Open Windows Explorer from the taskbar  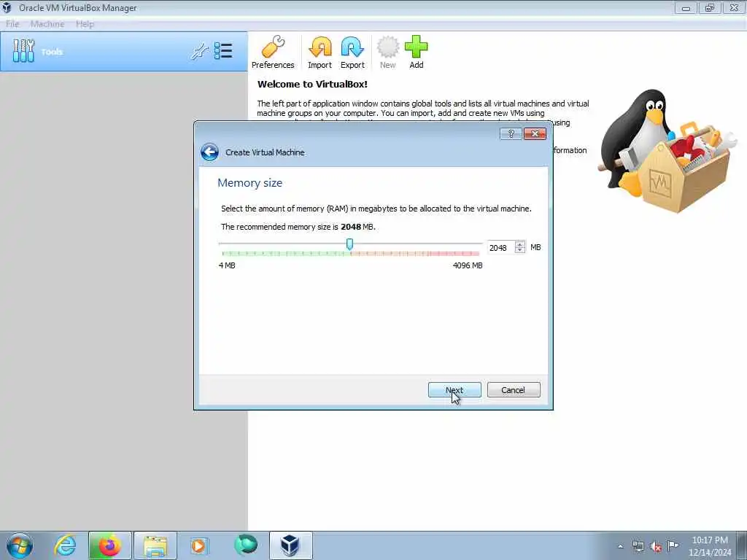point(155,545)
